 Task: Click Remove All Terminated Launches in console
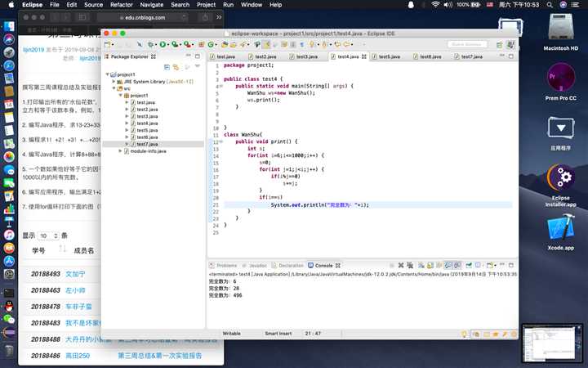pyautogui.click(x=410, y=265)
